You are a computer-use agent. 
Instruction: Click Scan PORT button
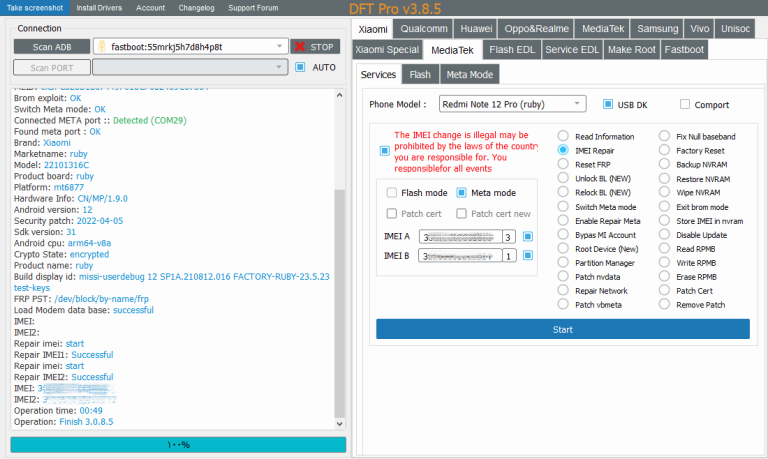tap(52, 68)
